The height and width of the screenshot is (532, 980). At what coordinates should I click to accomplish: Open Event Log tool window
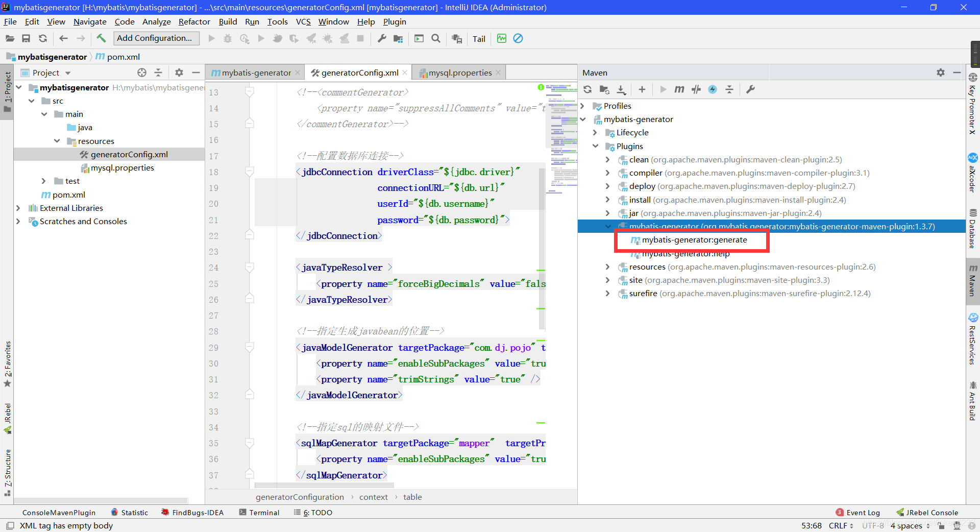click(x=858, y=513)
